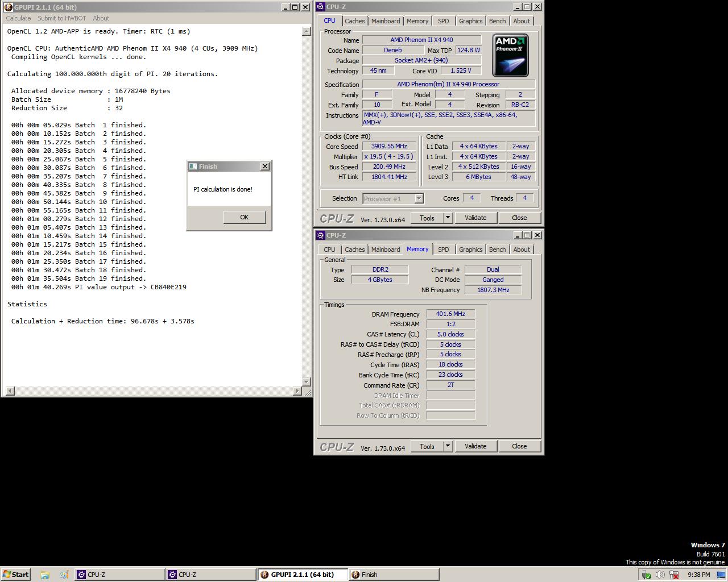Viewport: 728px width, 582px height.
Task: Expand Tools dropdown arrow in lower CPU-Z
Action: 448,446
